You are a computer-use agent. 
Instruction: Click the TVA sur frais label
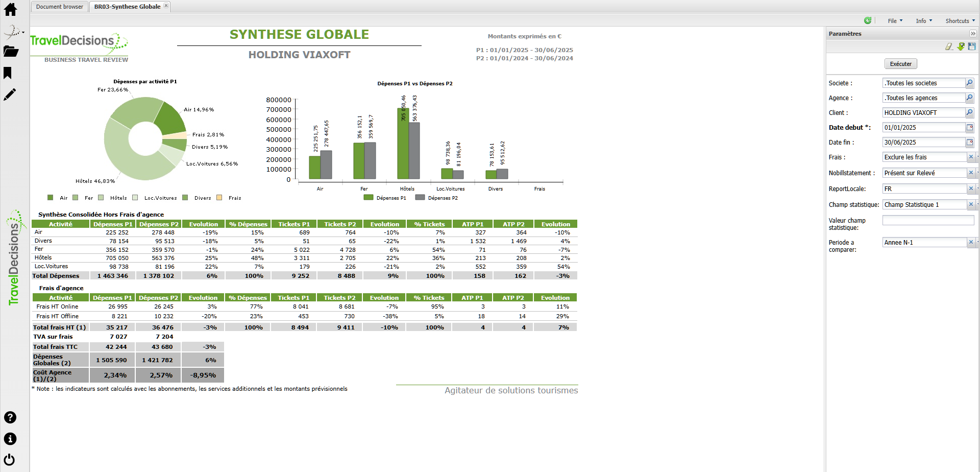[53, 337]
